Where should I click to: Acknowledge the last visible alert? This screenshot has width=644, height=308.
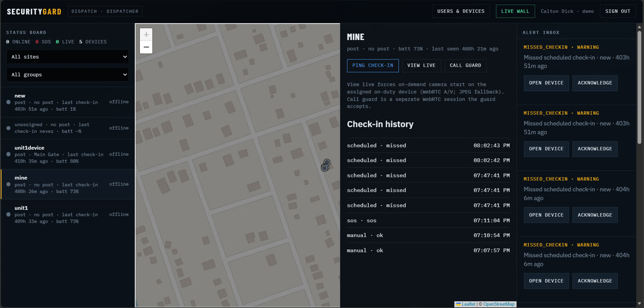click(595, 280)
